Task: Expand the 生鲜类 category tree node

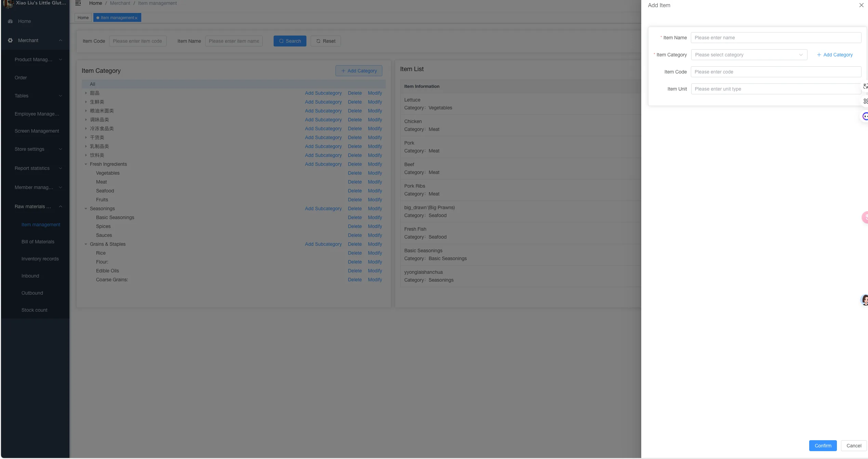Action: (x=86, y=102)
